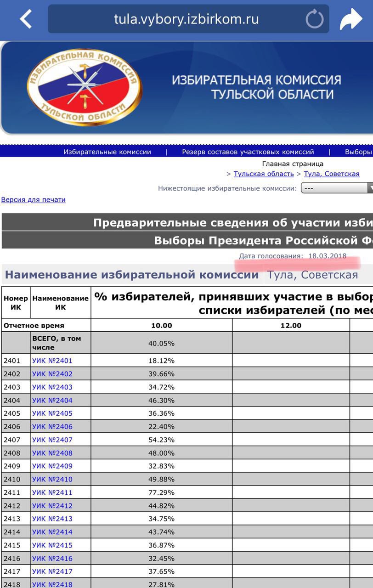The height and width of the screenshot is (588, 373).
Task: Open Резерв составов участковых комиссий menu
Action: pos(248,152)
